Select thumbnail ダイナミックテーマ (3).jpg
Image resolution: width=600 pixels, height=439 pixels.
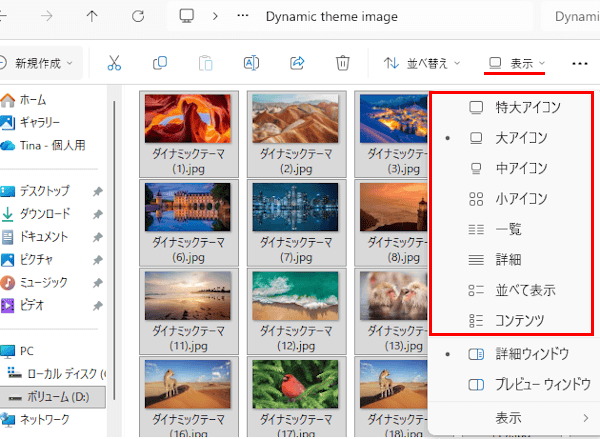click(x=391, y=134)
